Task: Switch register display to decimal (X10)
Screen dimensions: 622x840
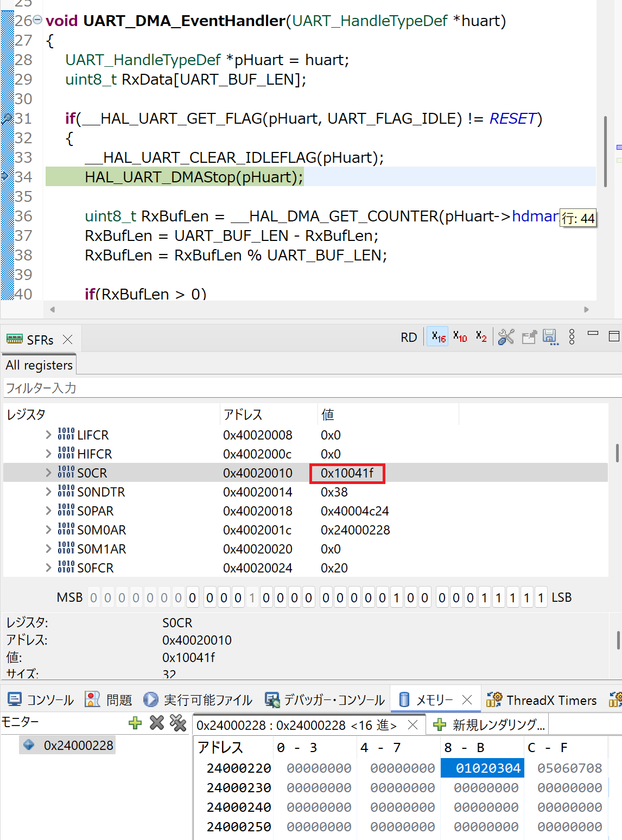Action: [x=459, y=336]
